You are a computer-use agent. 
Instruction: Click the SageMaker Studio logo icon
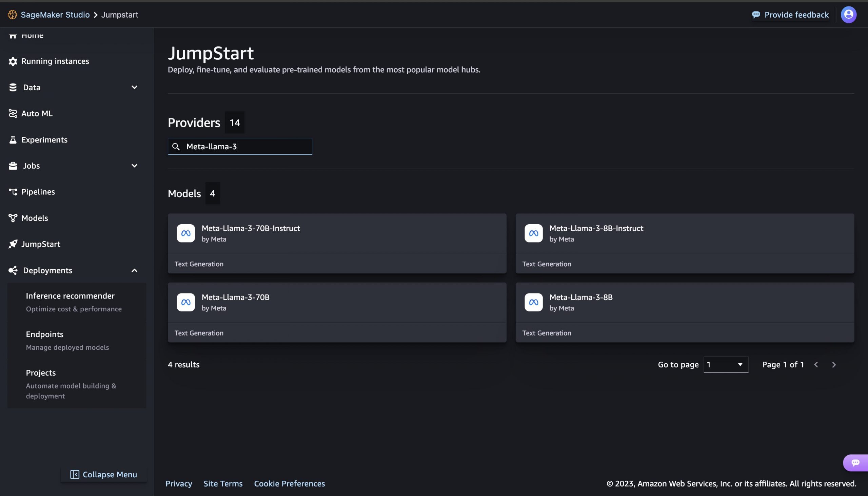[x=12, y=15]
